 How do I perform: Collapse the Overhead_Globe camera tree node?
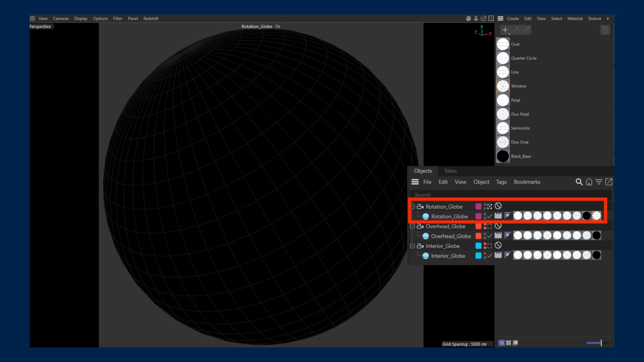[413, 226]
